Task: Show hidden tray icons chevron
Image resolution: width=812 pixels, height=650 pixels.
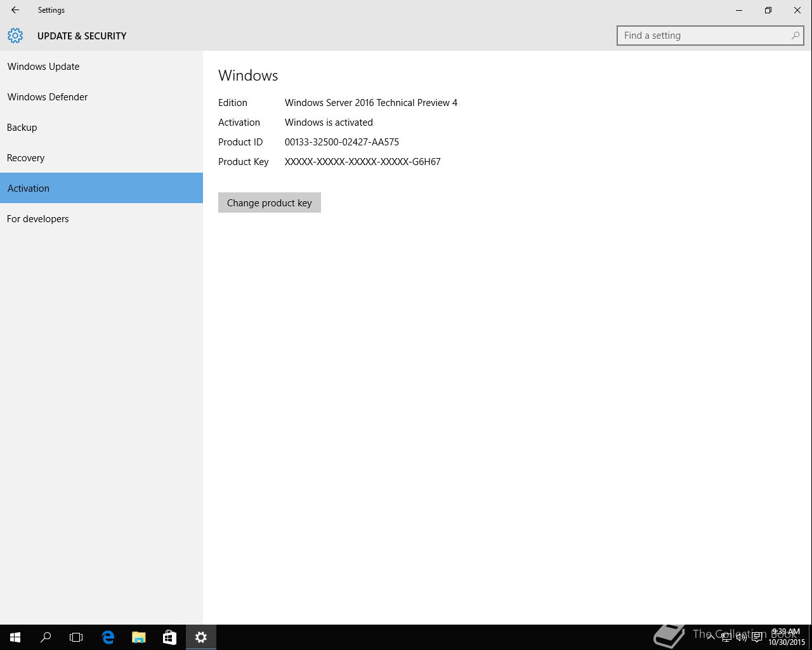Action: 711,637
